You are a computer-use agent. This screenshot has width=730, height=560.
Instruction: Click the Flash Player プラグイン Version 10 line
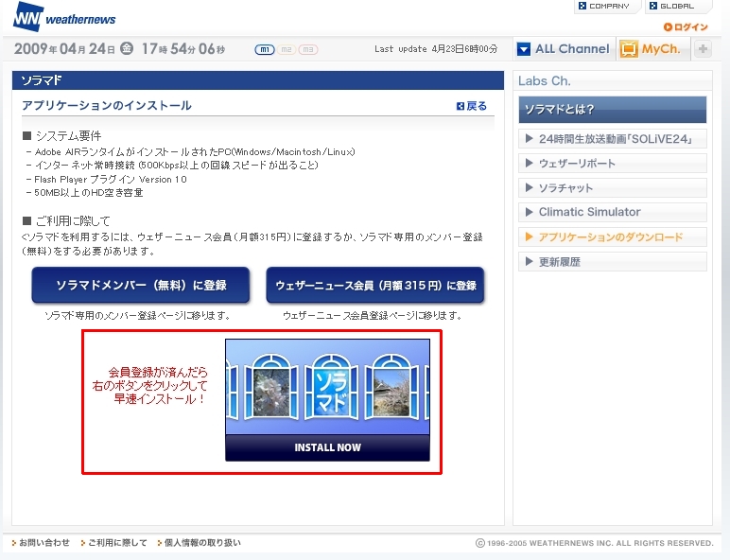[107, 180]
